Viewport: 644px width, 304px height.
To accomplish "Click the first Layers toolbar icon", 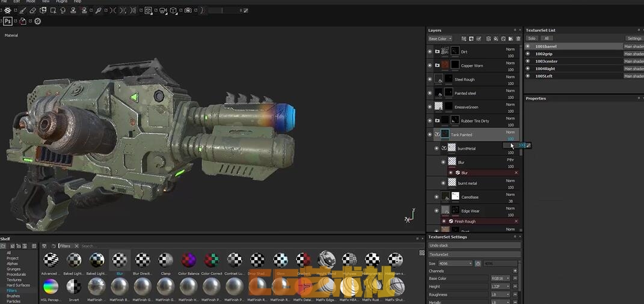I will (464, 38).
